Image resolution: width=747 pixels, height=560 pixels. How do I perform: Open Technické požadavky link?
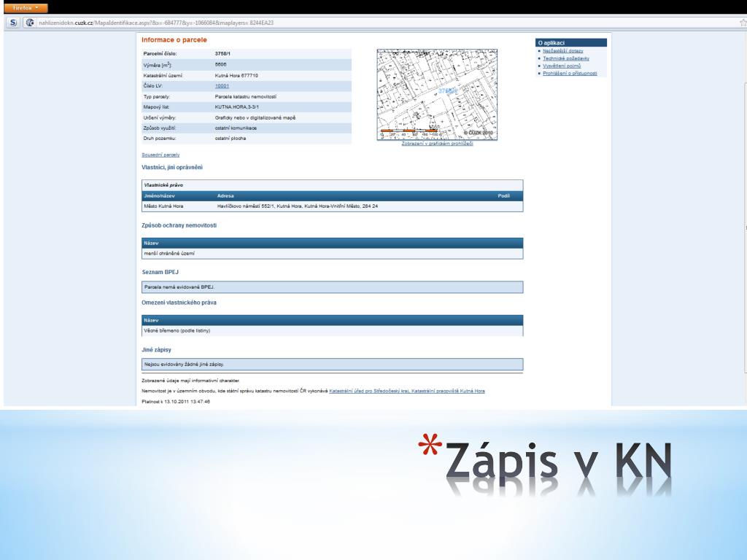[566, 58]
